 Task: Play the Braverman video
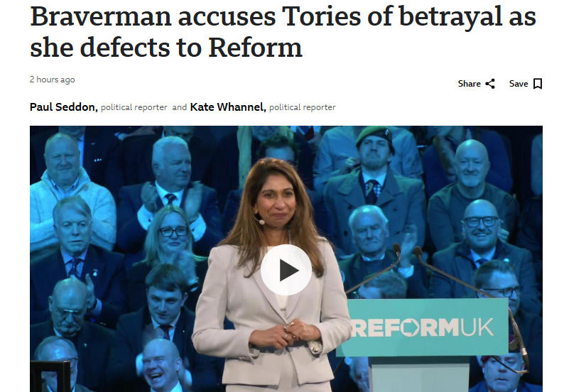pyautogui.click(x=286, y=270)
